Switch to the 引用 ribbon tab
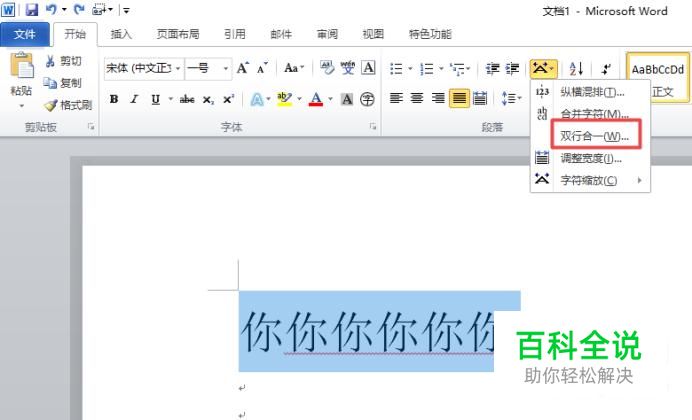The height and width of the screenshot is (420, 692). pos(234,34)
